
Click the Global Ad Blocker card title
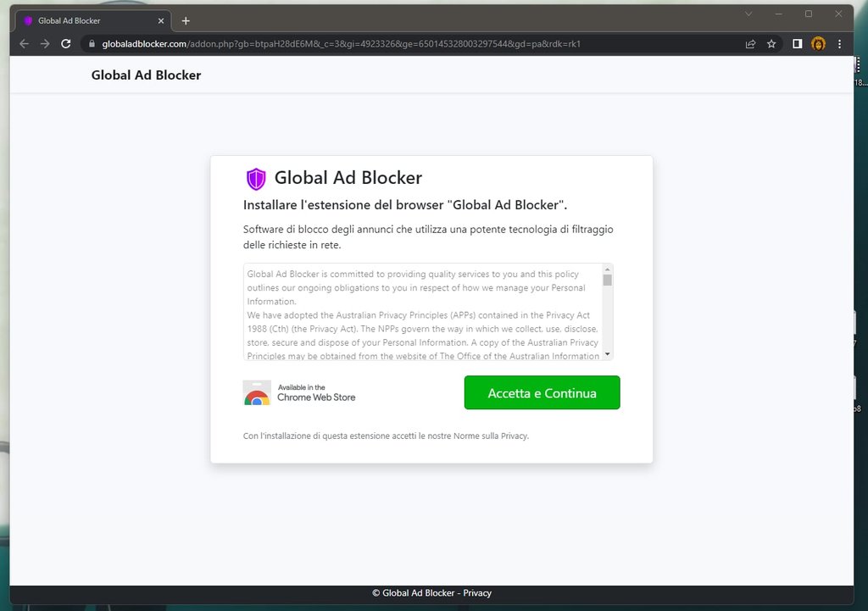click(x=348, y=178)
